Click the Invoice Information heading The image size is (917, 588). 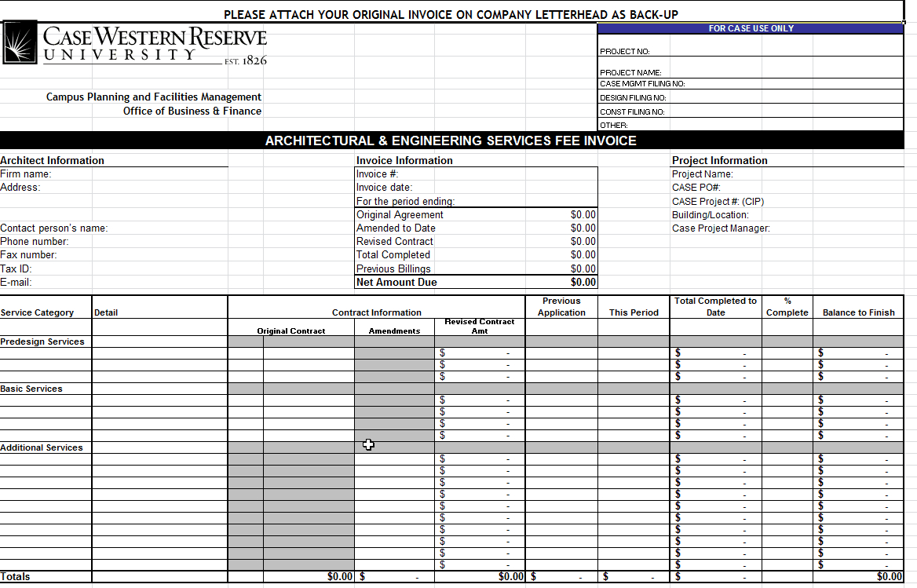coord(404,160)
